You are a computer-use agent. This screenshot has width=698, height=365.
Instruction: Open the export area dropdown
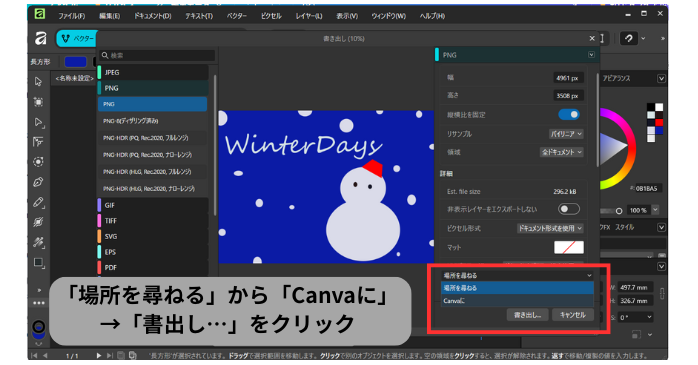pos(561,152)
